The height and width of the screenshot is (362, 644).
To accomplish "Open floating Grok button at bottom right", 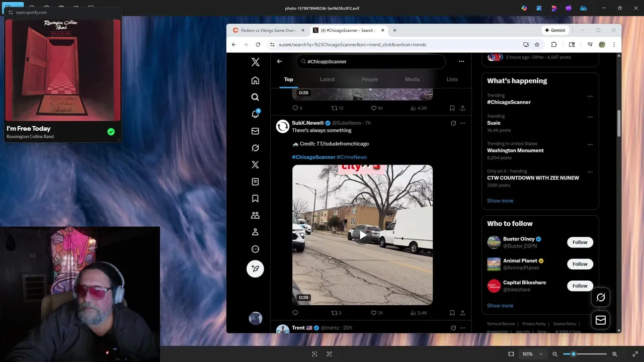I will tap(601, 297).
